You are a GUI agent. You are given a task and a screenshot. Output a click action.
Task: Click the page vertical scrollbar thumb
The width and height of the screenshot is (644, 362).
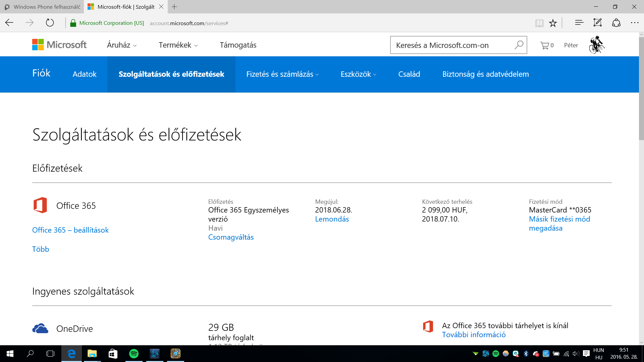coord(641,88)
